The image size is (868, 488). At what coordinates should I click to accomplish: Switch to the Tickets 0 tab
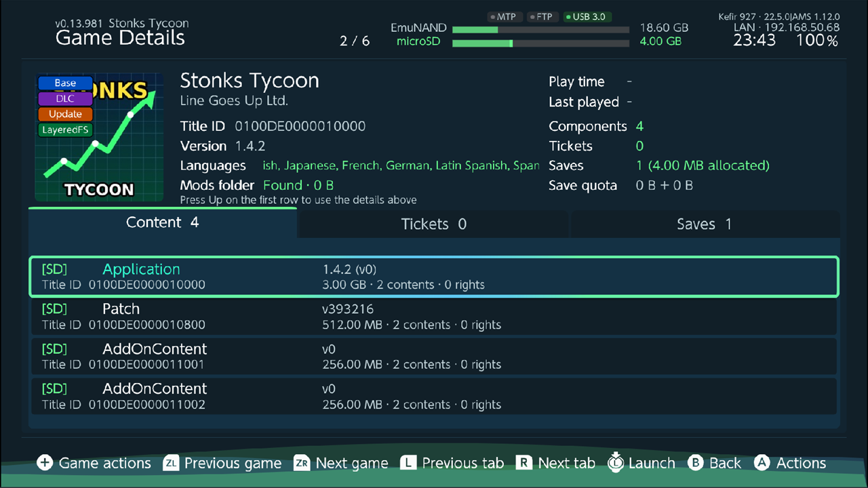coord(434,224)
